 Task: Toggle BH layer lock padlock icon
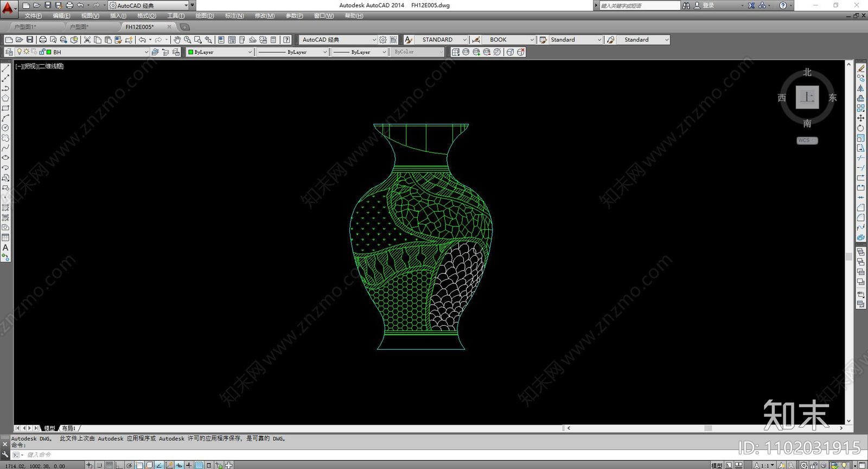coord(42,52)
